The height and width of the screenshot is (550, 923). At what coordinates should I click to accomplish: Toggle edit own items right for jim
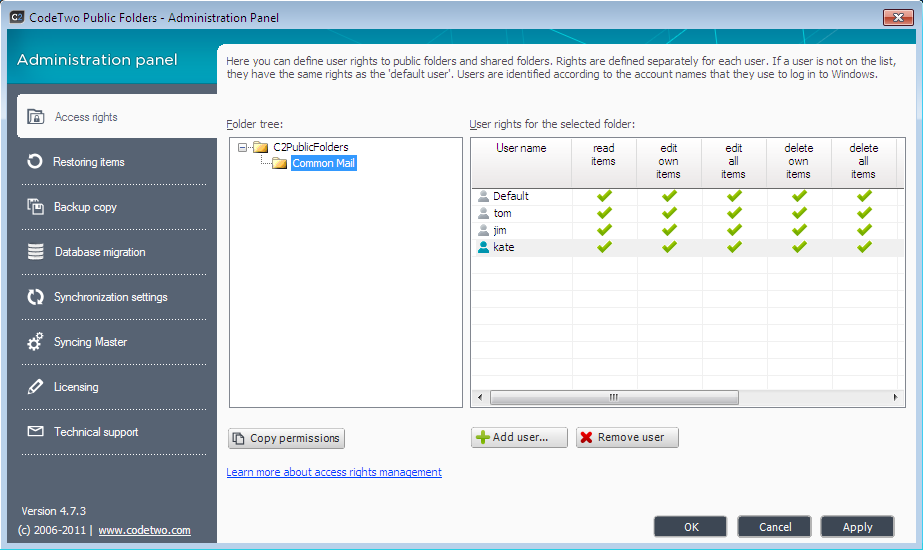[669, 230]
